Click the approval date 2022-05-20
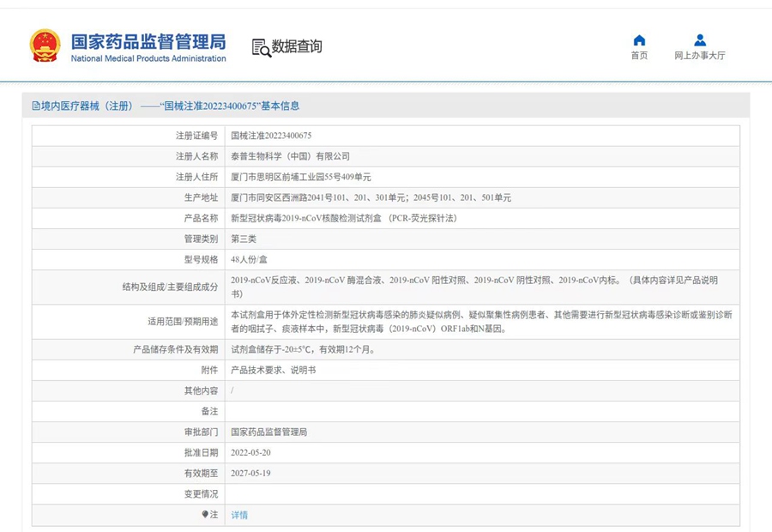This screenshot has height=532, width=772. 251,452
